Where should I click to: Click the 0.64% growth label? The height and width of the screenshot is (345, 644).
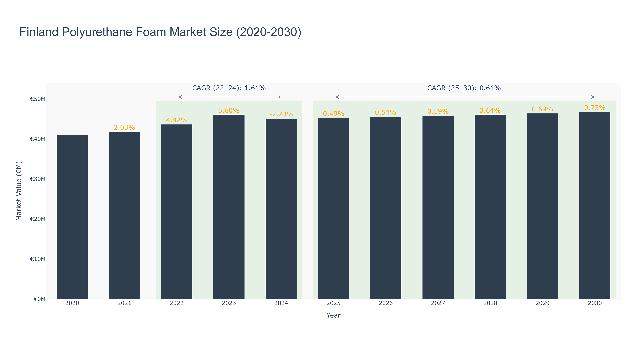490,111
